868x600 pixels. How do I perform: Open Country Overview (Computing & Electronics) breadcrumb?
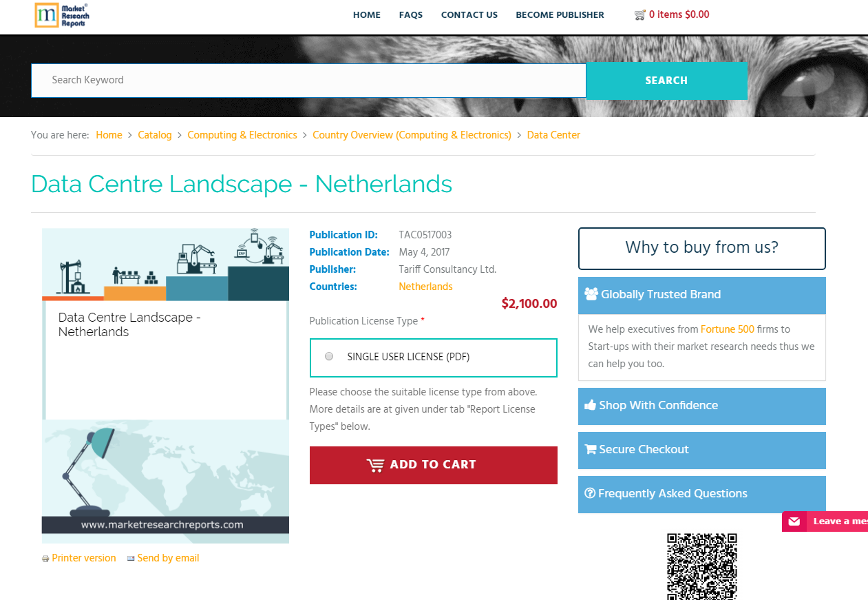(412, 135)
